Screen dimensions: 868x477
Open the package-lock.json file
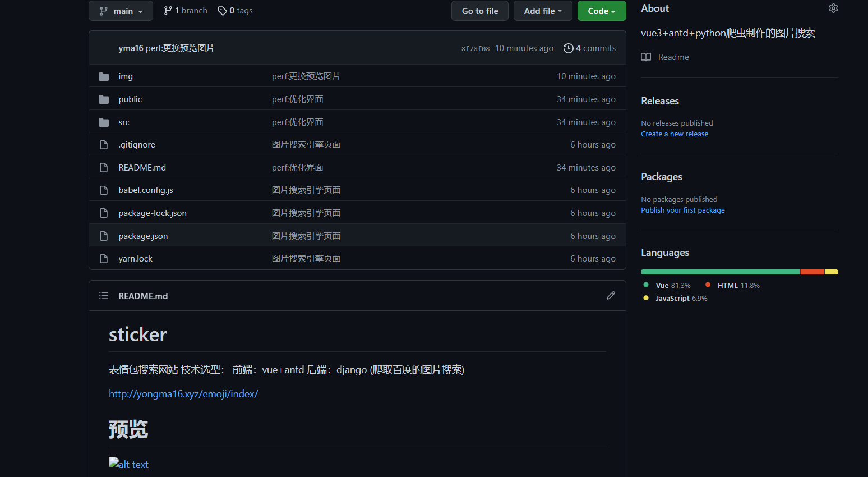point(153,213)
